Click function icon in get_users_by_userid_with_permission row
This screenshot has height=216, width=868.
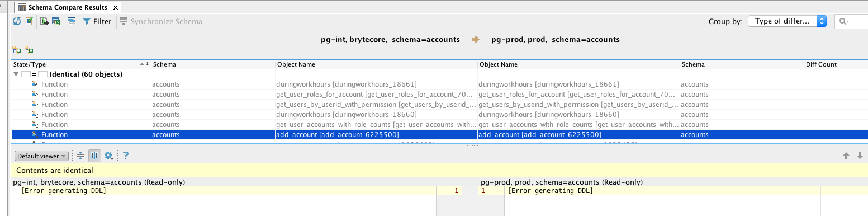35,105
